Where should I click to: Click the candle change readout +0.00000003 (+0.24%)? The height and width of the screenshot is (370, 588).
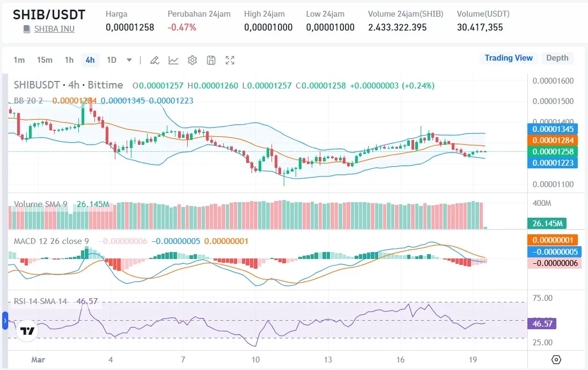tap(392, 85)
